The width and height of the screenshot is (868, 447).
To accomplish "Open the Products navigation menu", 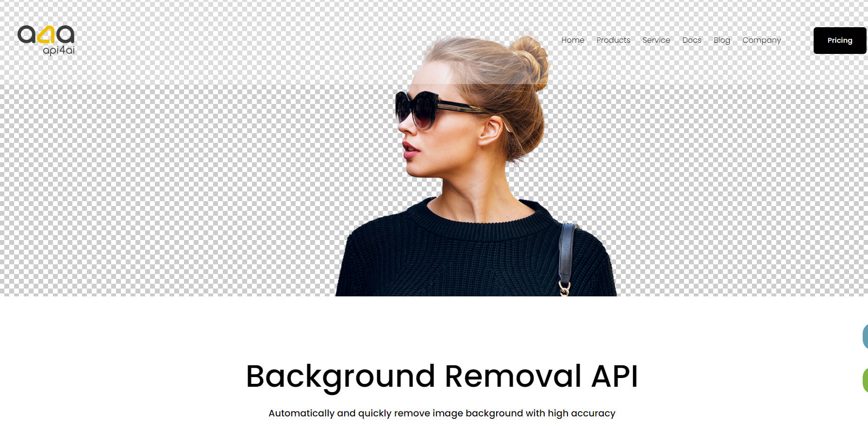I will point(613,40).
